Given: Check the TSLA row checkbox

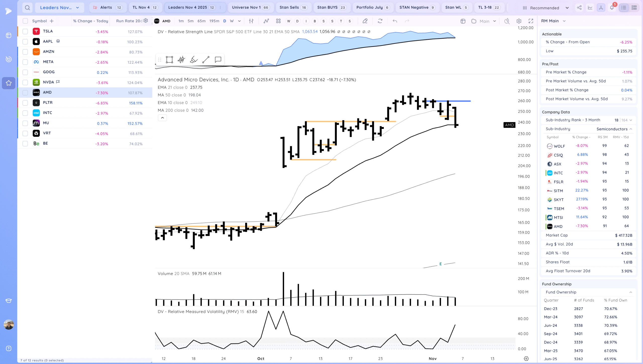Looking at the screenshot, I should [x=25, y=31].
